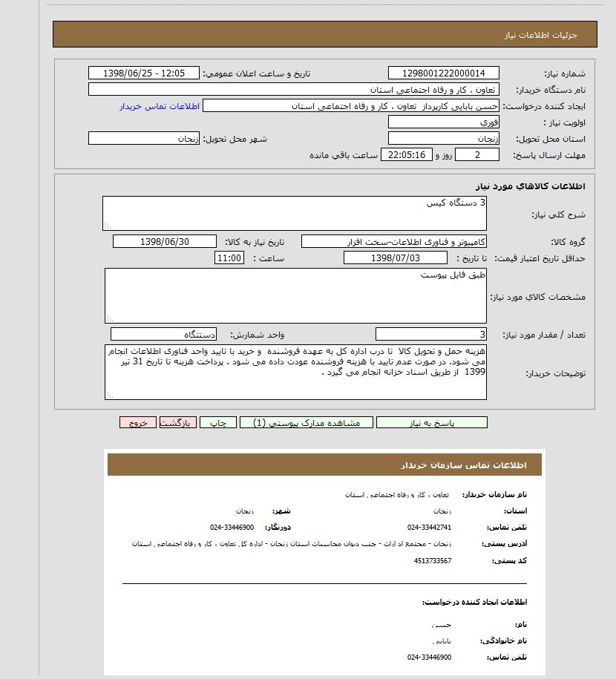Open attached documents 'مشاهده مدارک پیوستی (1)'
616x679 pixels.
[307, 422]
